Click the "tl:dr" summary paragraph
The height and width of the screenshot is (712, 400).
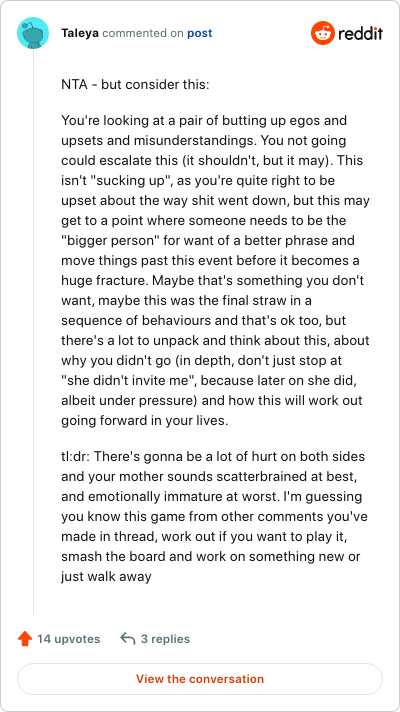click(213, 516)
